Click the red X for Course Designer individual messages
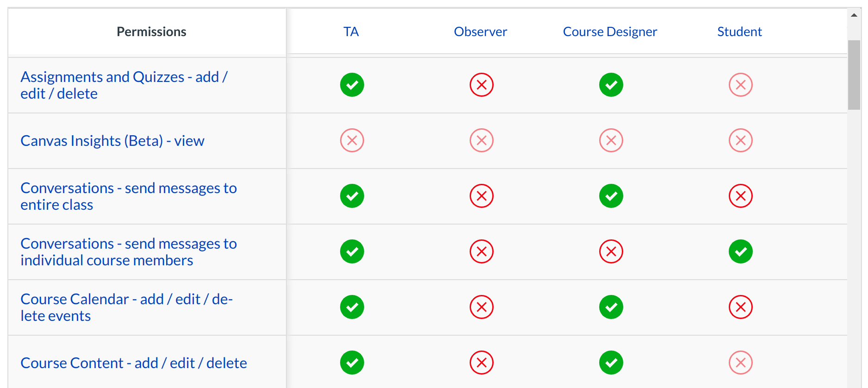The width and height of the screenshot is (868, 388). click(611, 251)
